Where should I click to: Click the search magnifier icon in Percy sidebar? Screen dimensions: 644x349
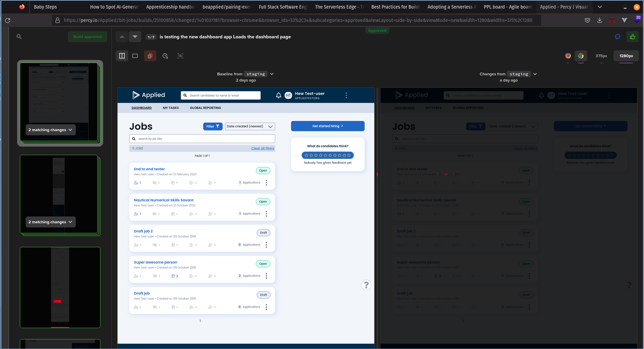19,37
